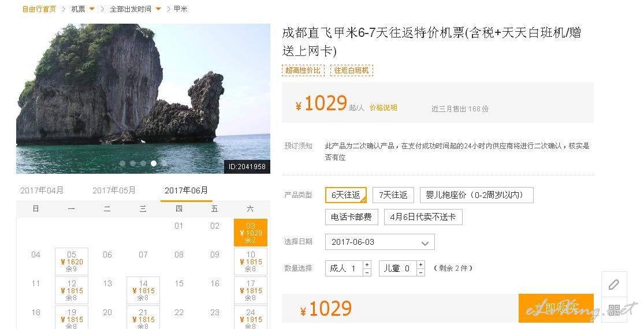The height and width of the screenshot is (329, 644).
Task: Increase the 儿童 child count
Action: pos(420,264)
